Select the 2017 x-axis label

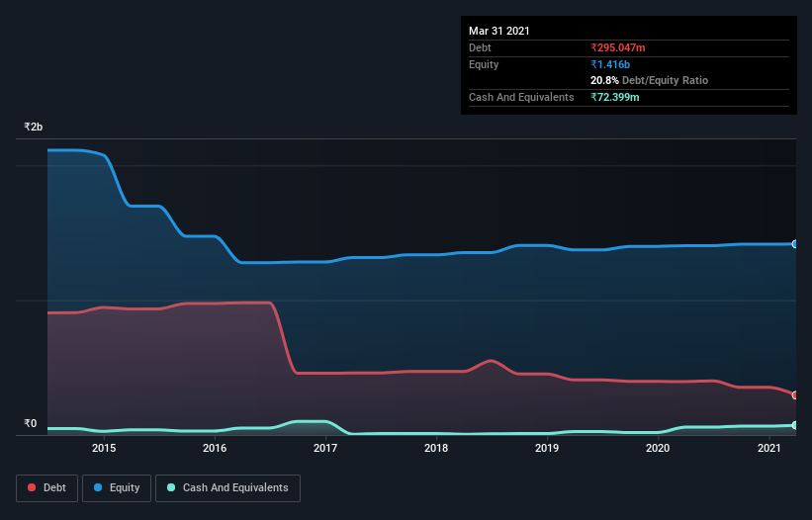pos(325,448)
